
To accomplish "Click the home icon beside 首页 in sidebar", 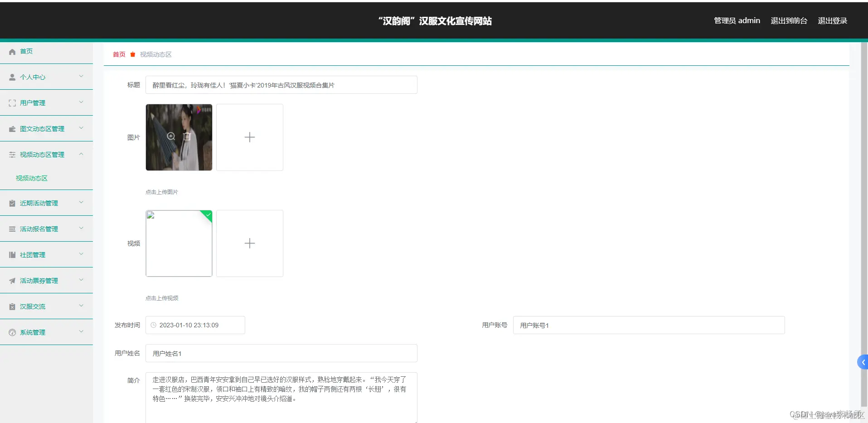I will click(12, 52).
